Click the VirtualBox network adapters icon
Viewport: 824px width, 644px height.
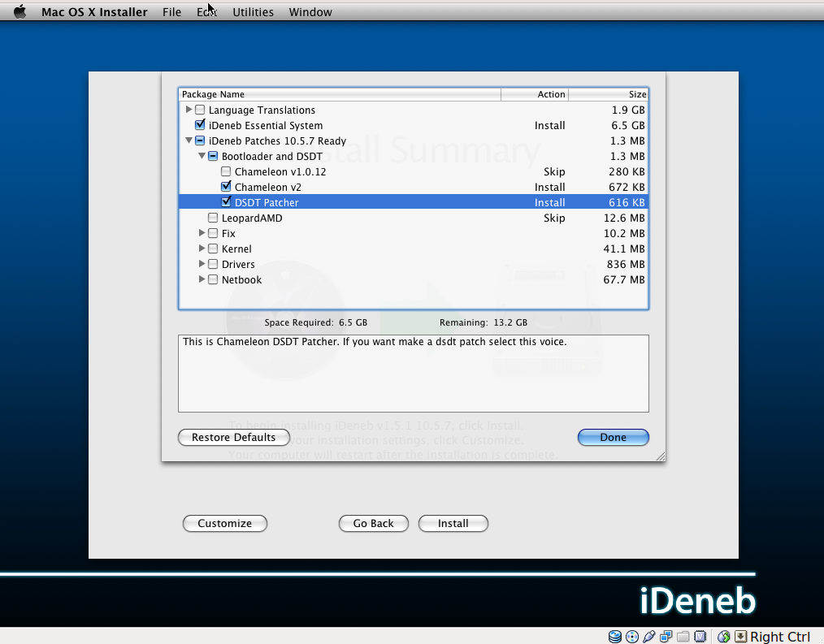click(x=666, y=637)
